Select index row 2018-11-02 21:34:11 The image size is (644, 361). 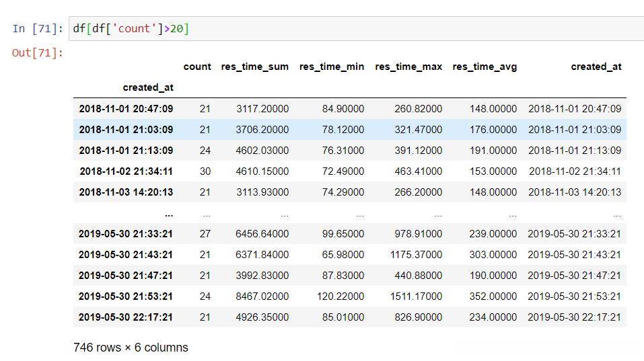pyautogui.click(x=126, y=171)
